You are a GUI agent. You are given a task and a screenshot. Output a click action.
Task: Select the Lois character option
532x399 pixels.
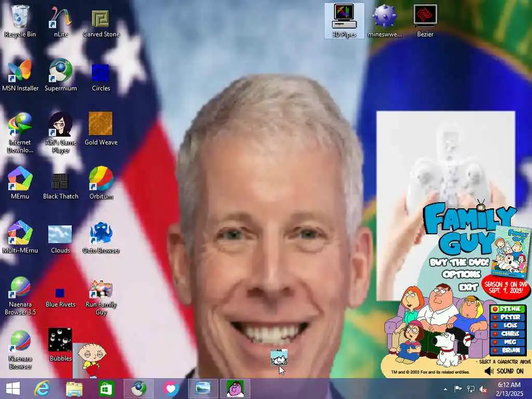508,325
